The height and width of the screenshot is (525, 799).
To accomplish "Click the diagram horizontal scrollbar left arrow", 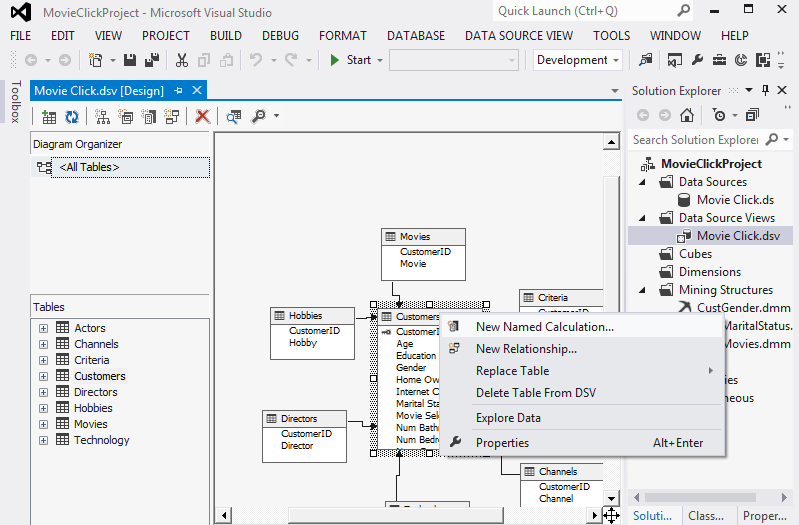I will pyautogui.click(x=224, y=515).
